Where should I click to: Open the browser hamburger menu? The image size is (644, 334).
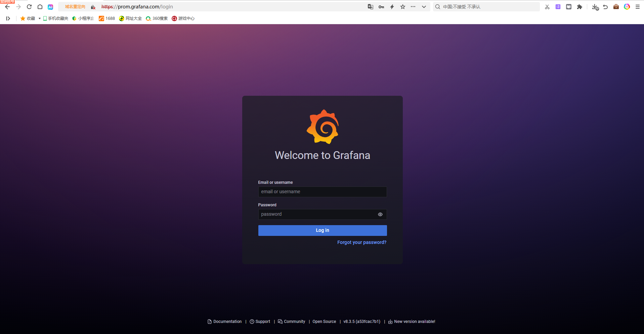(x=638, y=7)
